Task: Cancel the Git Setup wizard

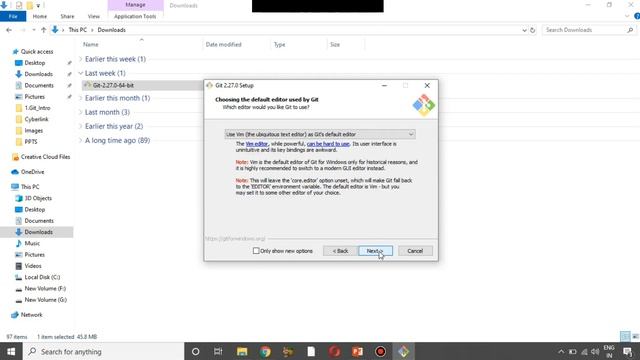Action: point(415,251)
